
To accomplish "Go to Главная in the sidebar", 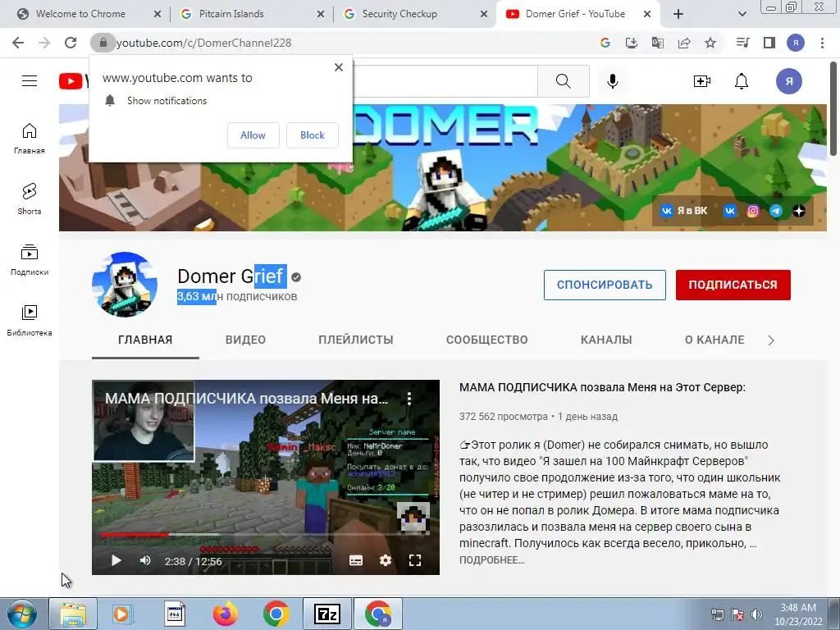I will coord(30,139).
